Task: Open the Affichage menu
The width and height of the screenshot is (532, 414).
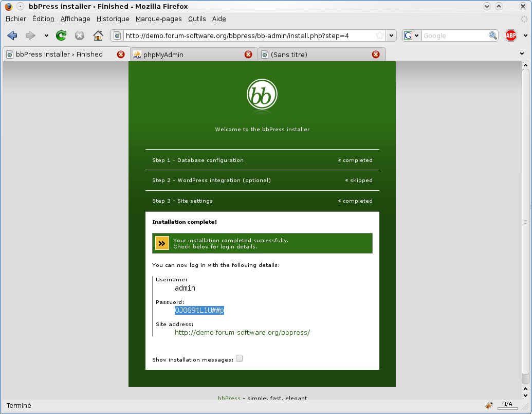Action: pyautogui.click(x=76, y=19)
